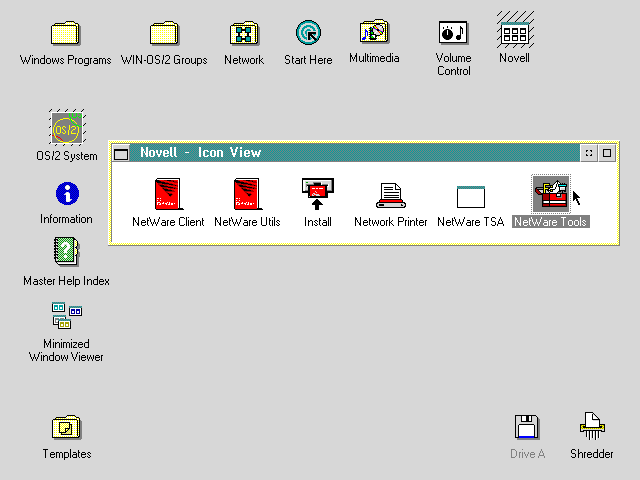Viewport: 640px width, 480px height.
Task: Select the Install icon in Novell window
Action: tap(318, 194)
